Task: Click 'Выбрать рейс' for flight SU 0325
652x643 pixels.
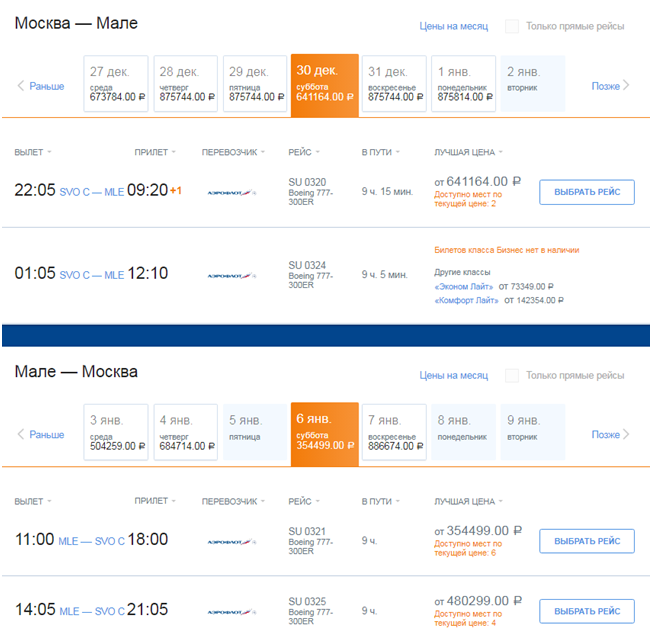Action: 587,611
